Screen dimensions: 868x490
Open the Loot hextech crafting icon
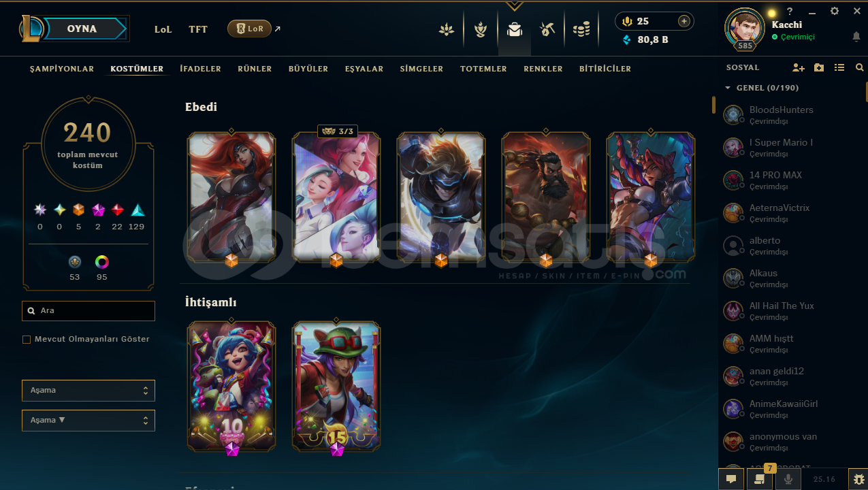coord(547,29)
